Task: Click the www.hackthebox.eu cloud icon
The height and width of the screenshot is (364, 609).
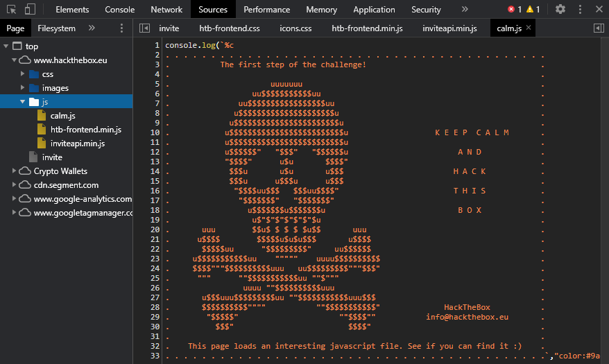Action: 25,60
